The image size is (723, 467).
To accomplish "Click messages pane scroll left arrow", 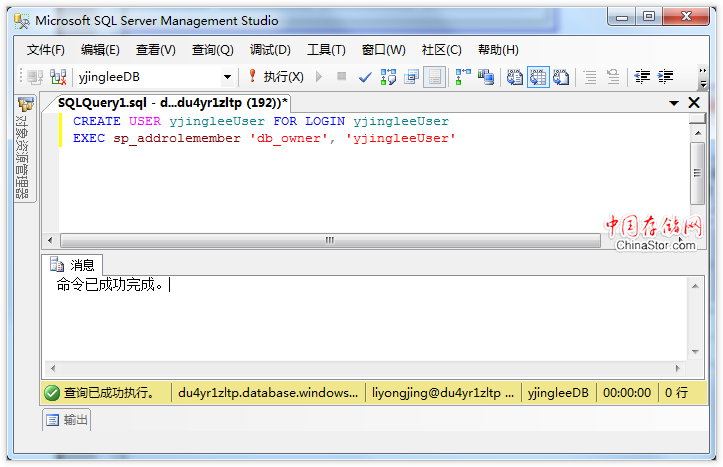I will [x=53, y=368].
